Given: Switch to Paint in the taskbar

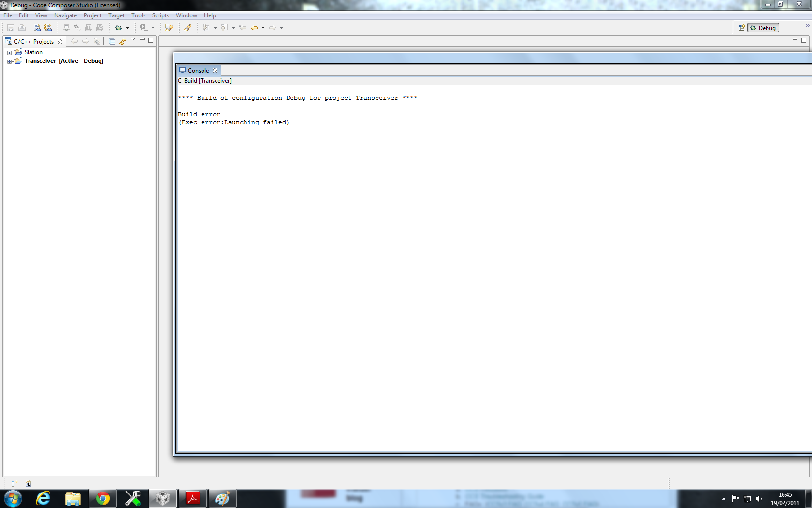Looking at the screenshot, I should 222,498.
